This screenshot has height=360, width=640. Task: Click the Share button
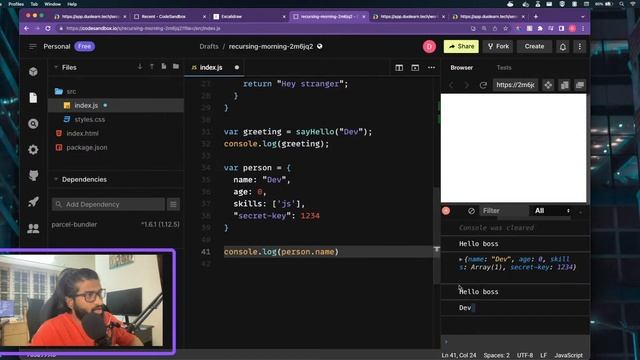click(x=461, y=47)
